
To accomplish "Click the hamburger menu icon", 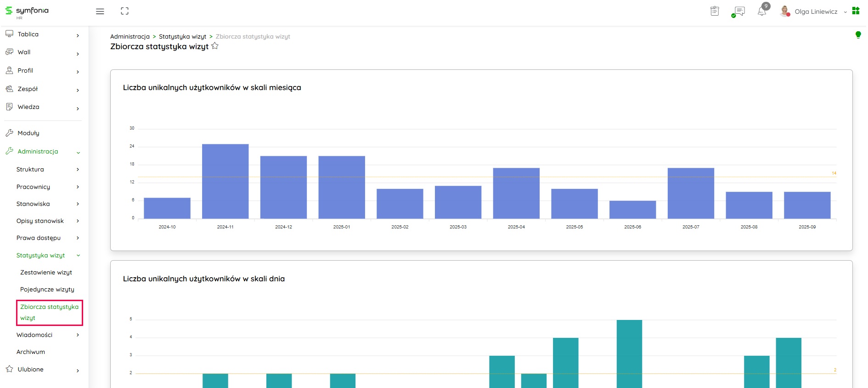I will click(100, 11).
